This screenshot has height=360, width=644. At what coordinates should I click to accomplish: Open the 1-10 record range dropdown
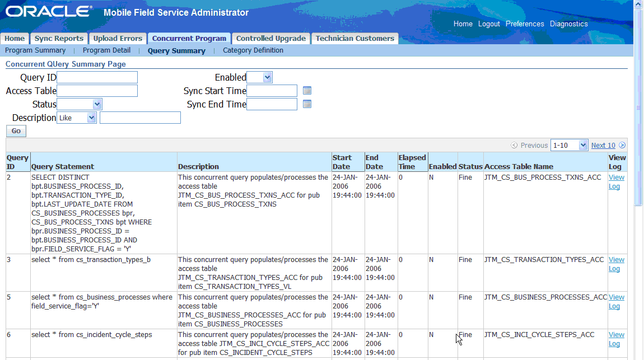[570, 146]
